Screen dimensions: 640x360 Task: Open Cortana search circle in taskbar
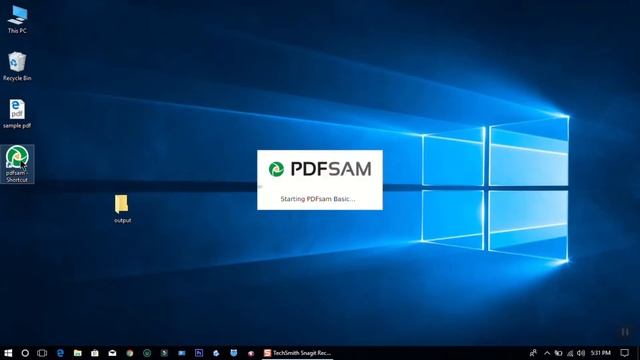pyautogui.click(x=25, y=353)
